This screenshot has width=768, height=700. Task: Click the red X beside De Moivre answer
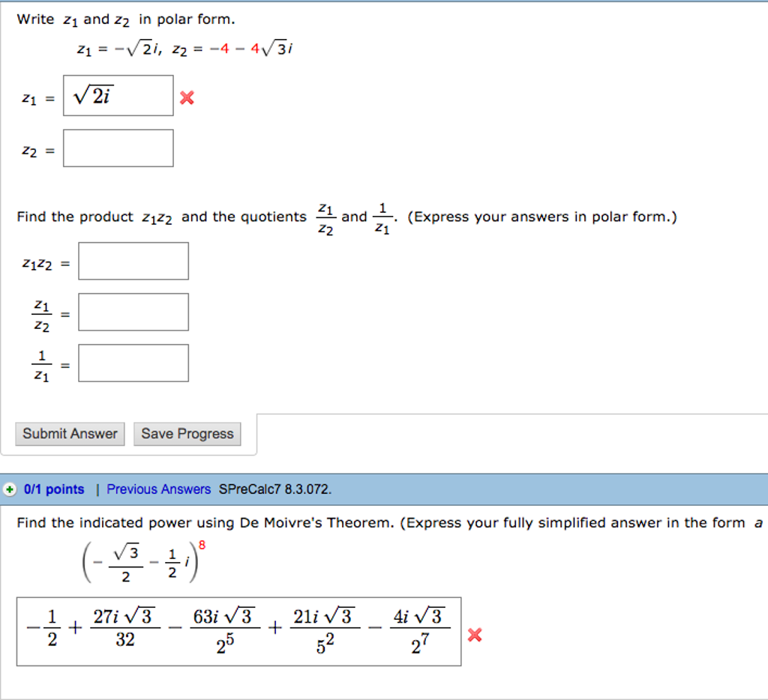pos(475,634)
